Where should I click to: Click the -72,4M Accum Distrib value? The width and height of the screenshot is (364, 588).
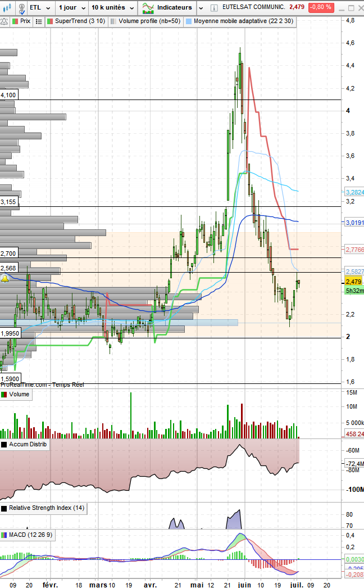click(x=354, y=464)
